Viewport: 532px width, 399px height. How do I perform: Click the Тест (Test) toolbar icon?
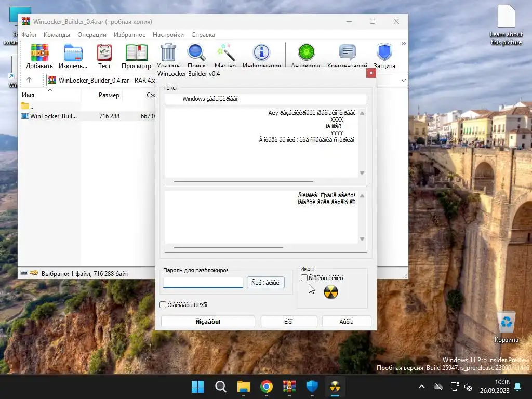click(x=104, y=56)
